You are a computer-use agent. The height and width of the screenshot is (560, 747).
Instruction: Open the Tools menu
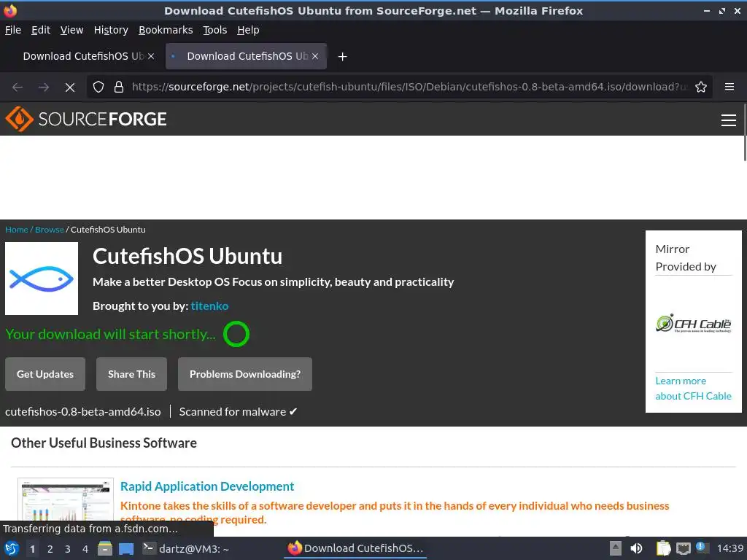point(215,30)
